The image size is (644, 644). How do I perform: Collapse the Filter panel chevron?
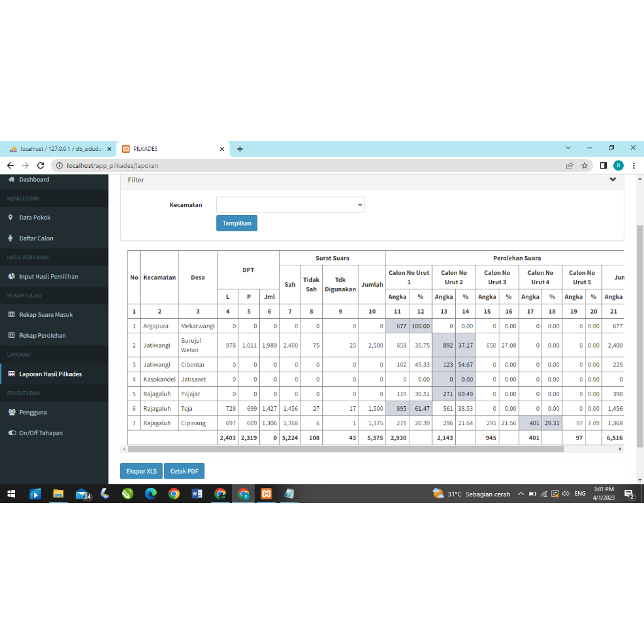[x=613, y=179]
